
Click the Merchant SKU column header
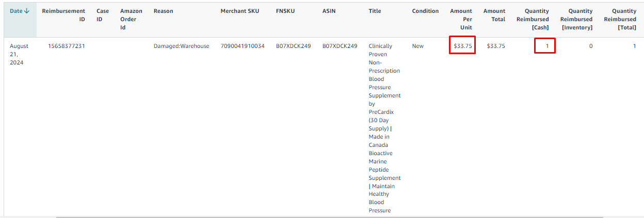pos(239,11)
